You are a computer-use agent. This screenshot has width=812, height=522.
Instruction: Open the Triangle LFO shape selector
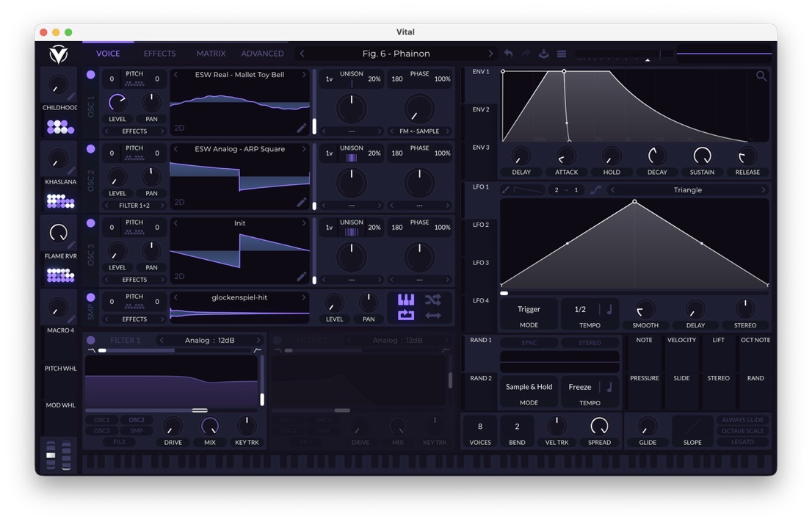coord(687,190)
